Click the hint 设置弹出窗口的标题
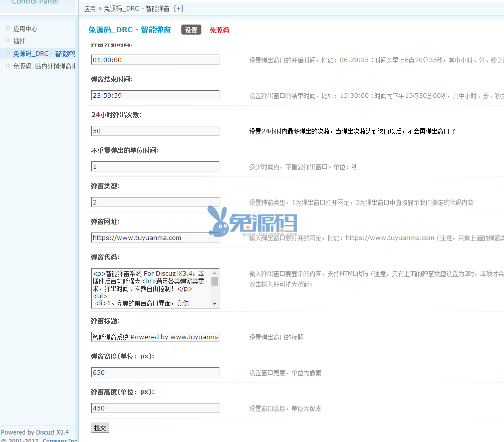The image size is (504, 442). 277,338
